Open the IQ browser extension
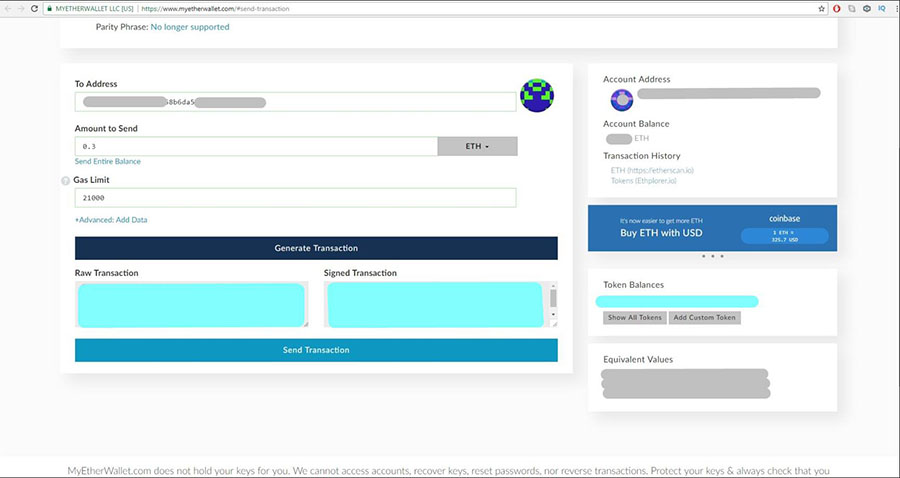 point(882,9)
